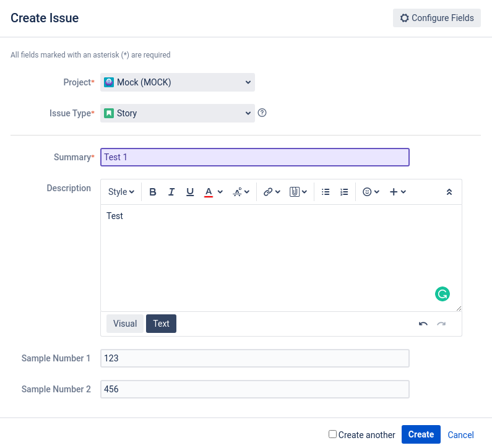The width and height of the screenshot is (492, 448).
Task: Open the Issue Type dropdown Story
Action: pyautogui.click(x=178, y=113)
